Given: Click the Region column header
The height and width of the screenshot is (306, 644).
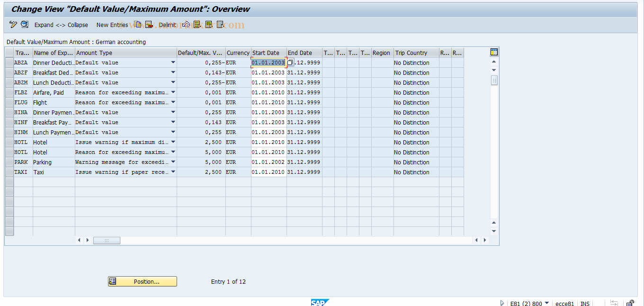Looking at the screenshot, I should point(382,53).
